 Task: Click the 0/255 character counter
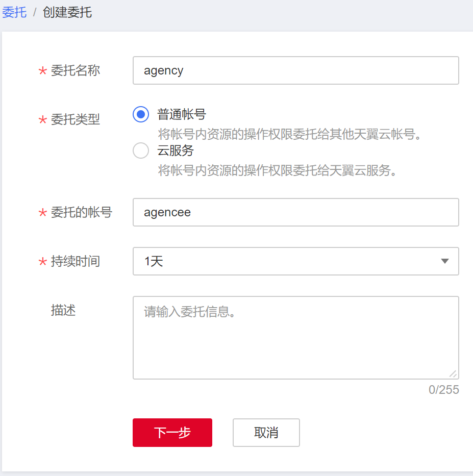pos(443,390)
